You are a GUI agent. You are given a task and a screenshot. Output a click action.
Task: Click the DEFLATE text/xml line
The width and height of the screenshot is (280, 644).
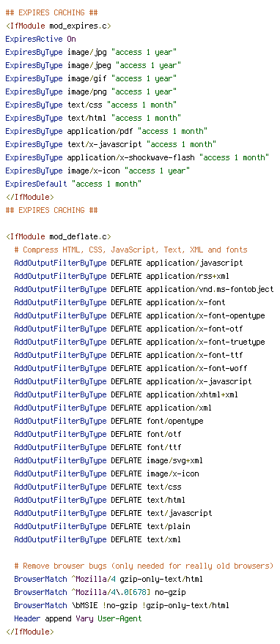point(98,539)
